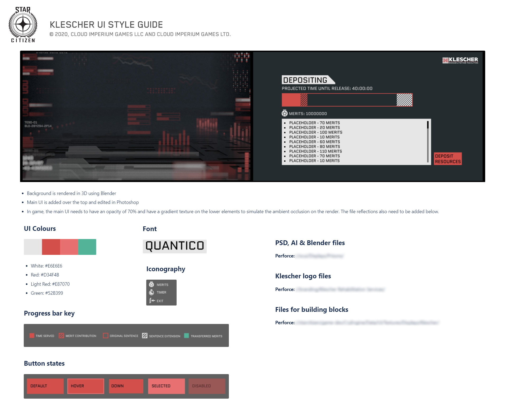
Task: Click the 7E90-01 label in render
Action: pyautogui.click(x=31, y=122)
